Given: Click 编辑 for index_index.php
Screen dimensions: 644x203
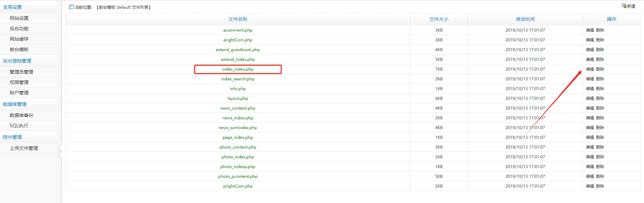Looking at the screenshot, I should [590, 69].
